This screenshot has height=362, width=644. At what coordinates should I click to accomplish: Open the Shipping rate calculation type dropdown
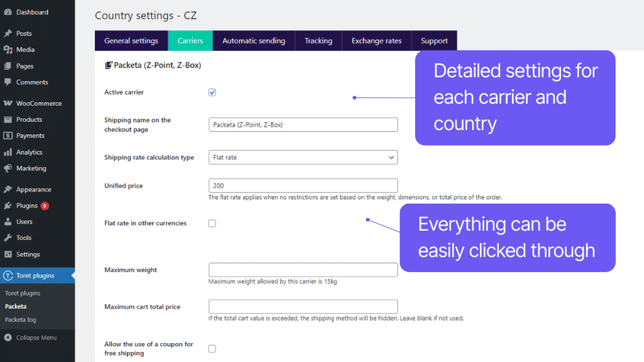(303, 157)
